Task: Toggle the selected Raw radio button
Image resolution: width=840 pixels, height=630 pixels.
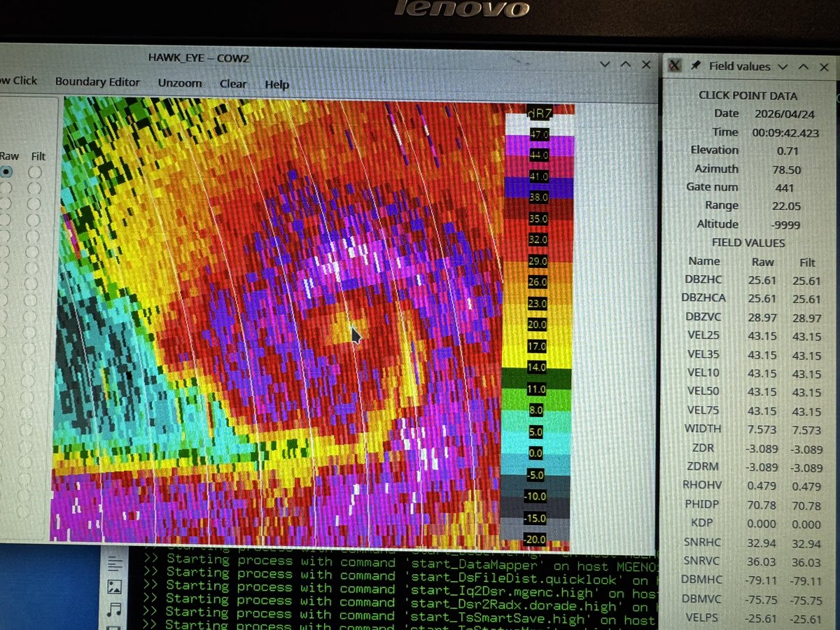Action: [6, 171]
